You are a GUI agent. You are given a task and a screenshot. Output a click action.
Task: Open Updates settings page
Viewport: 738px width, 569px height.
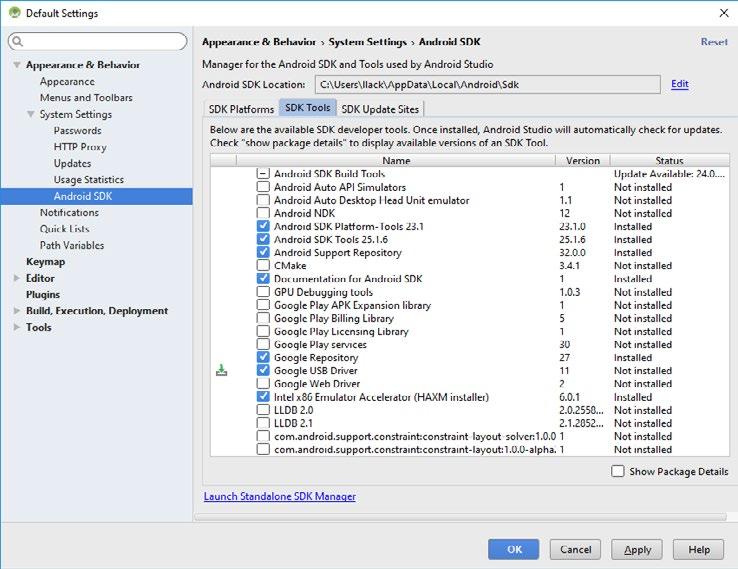[x=72, y=163]
